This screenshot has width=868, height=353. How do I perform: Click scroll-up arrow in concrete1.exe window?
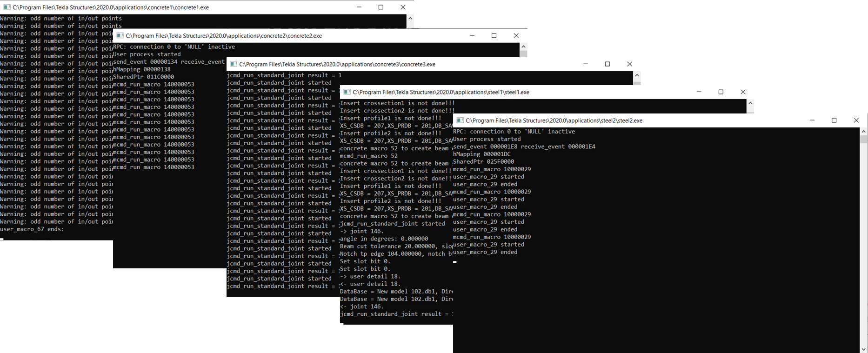tap(410, 19)
